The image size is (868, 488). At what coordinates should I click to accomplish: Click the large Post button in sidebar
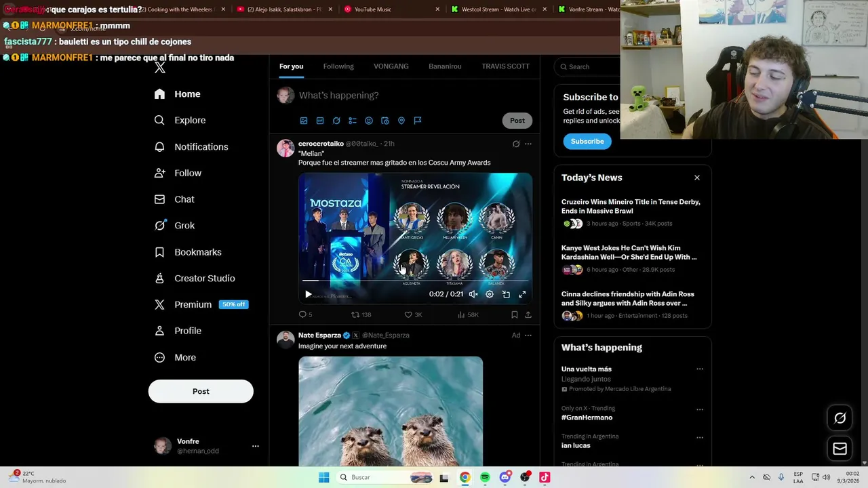(x=201, y=391)
